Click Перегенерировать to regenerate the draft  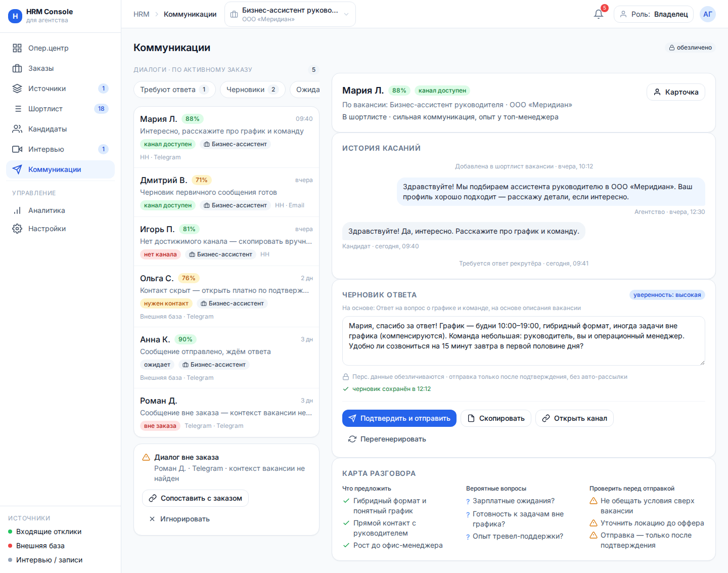(387, 439)
